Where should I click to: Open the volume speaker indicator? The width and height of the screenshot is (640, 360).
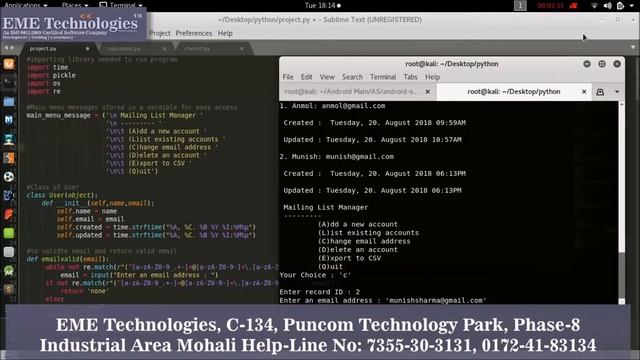(607, 5)
